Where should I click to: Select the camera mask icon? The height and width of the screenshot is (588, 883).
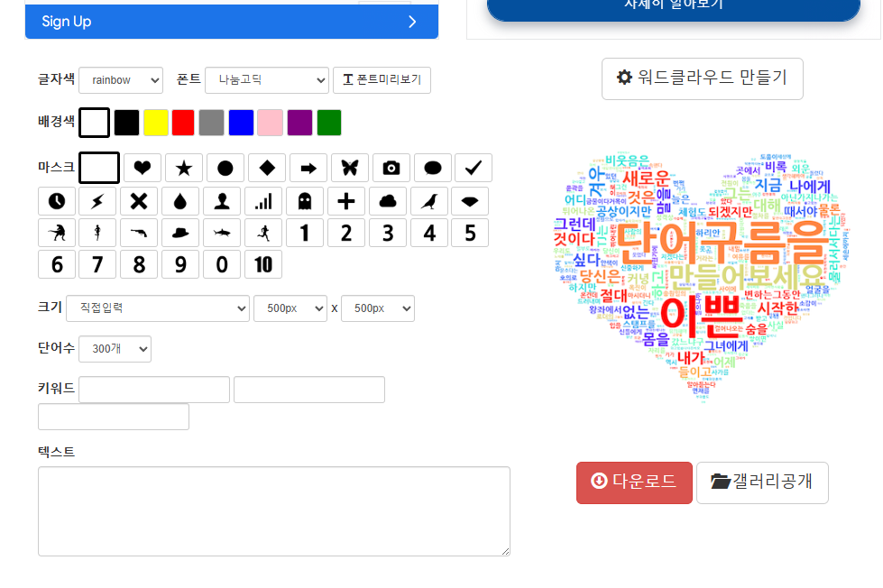click(391, 168)
